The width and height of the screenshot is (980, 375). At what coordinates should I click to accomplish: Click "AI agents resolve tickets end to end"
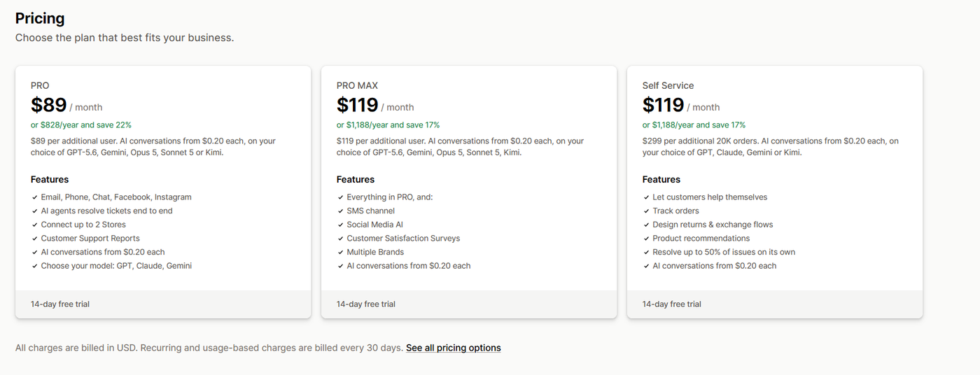coord(107,211)
